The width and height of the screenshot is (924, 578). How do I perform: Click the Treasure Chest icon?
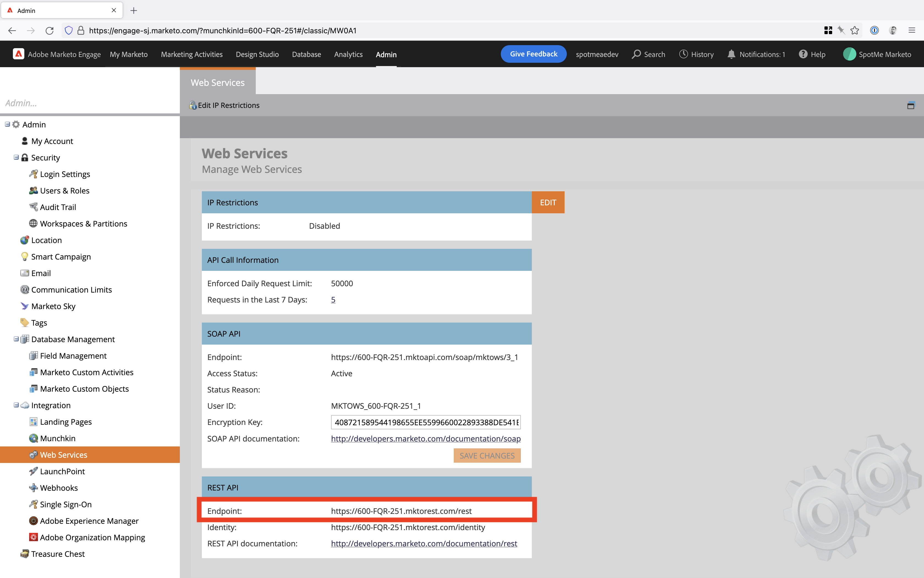[x=25, y=554]
